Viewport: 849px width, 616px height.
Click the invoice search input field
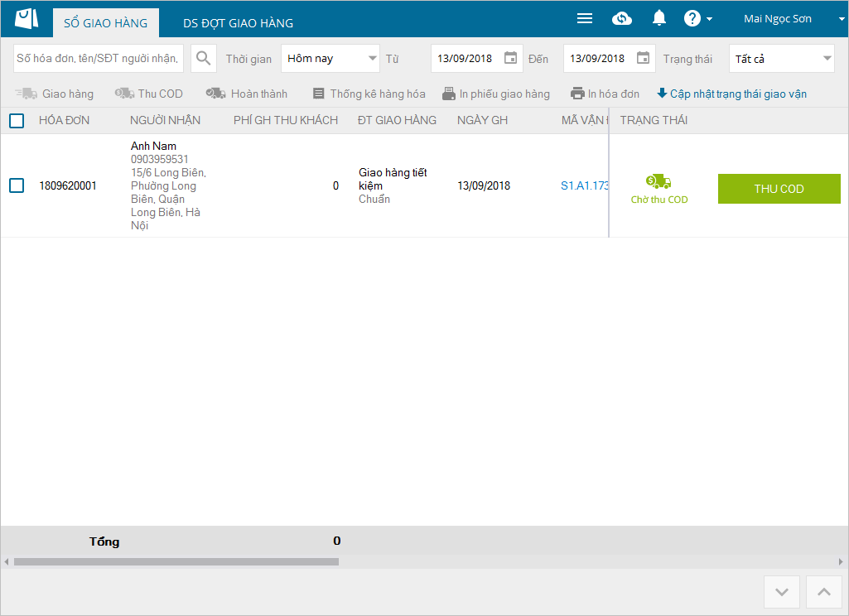(x=99, y=58)
